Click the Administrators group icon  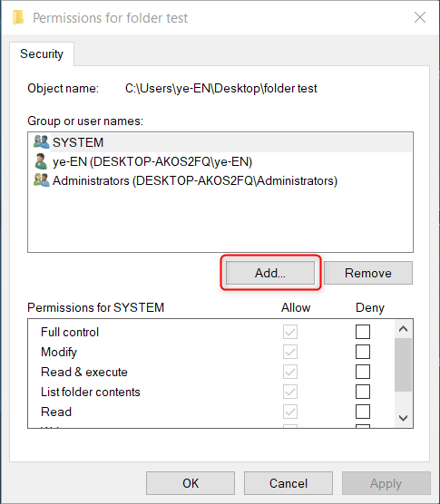coord(42,180)
